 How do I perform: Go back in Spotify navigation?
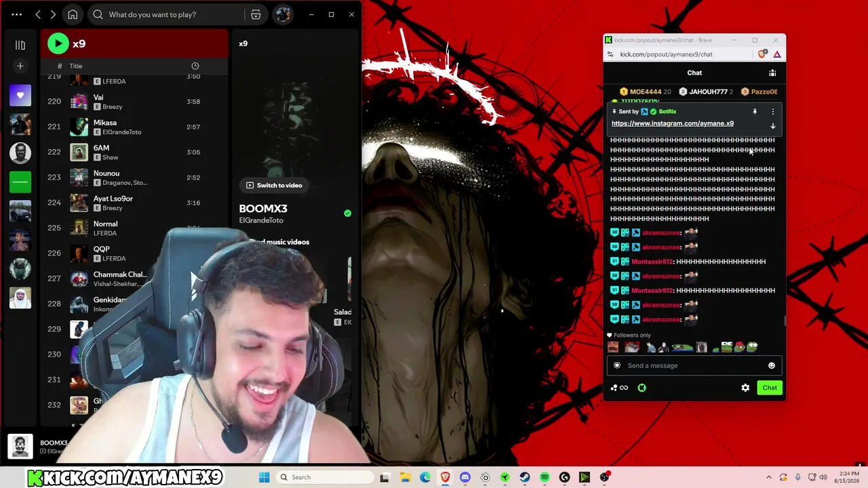coord(38,14)
